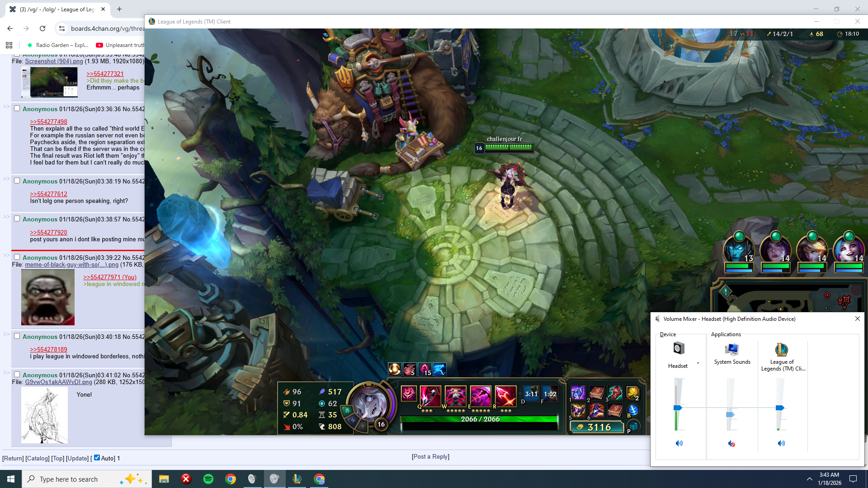This screenshot has width=868, height=488.
Task: Click the Headset volume slider handle
Action: click(x=678, y=408)
